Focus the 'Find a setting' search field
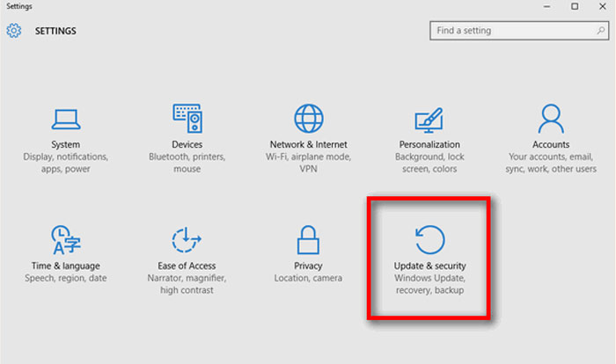 [510, 31]
